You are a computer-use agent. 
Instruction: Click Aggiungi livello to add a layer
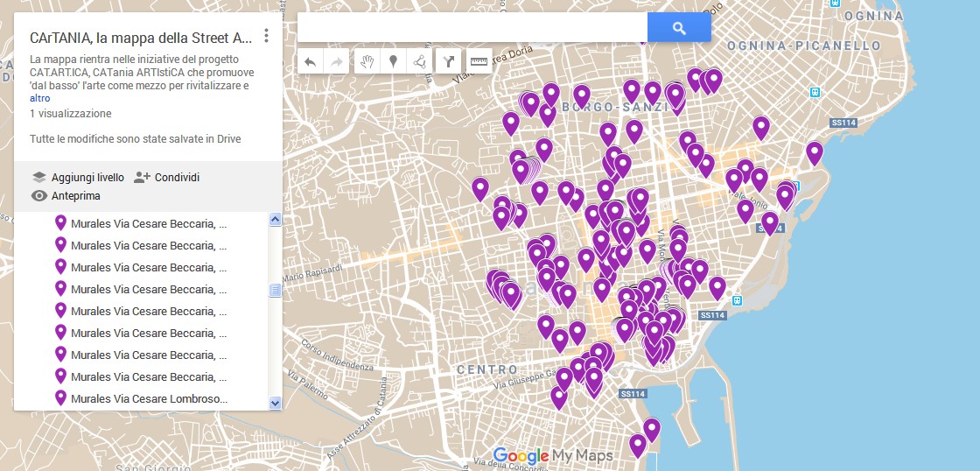pyautogui.click(x=79, y=178)
